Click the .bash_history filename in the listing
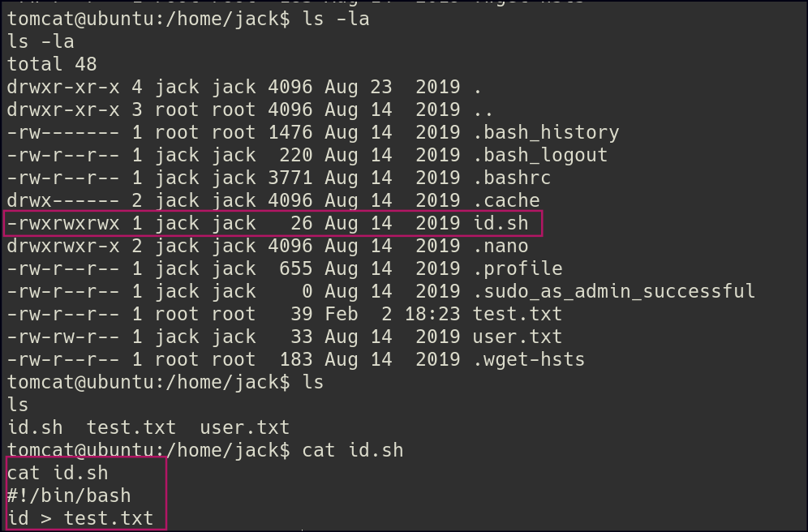 (x=546, y=132)
